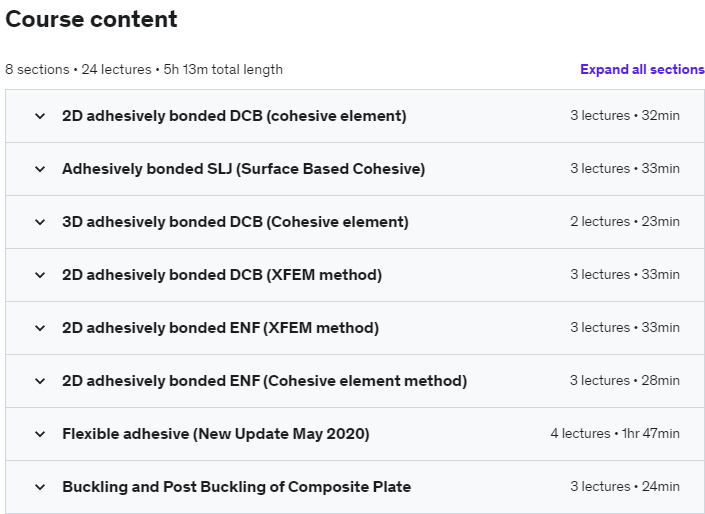Open section title '2D adhesively bonded DCB (cohesive element)'
The image size is (705, 514).
tap(234, 116)
